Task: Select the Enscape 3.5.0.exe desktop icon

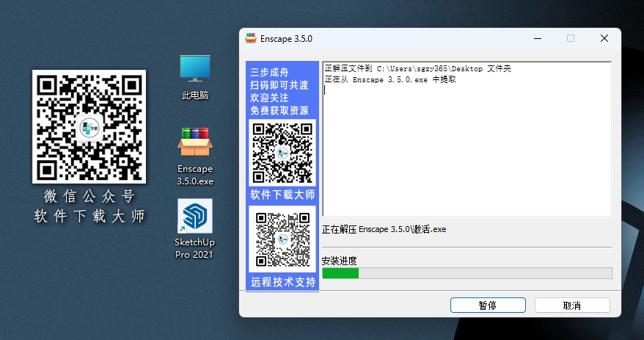Action: (x=195, y=156)
